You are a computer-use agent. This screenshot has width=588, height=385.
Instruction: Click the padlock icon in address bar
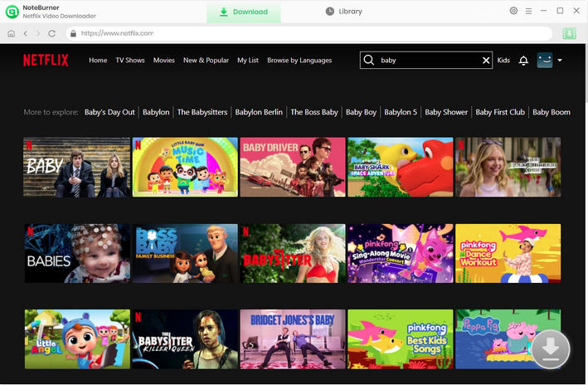74,33
